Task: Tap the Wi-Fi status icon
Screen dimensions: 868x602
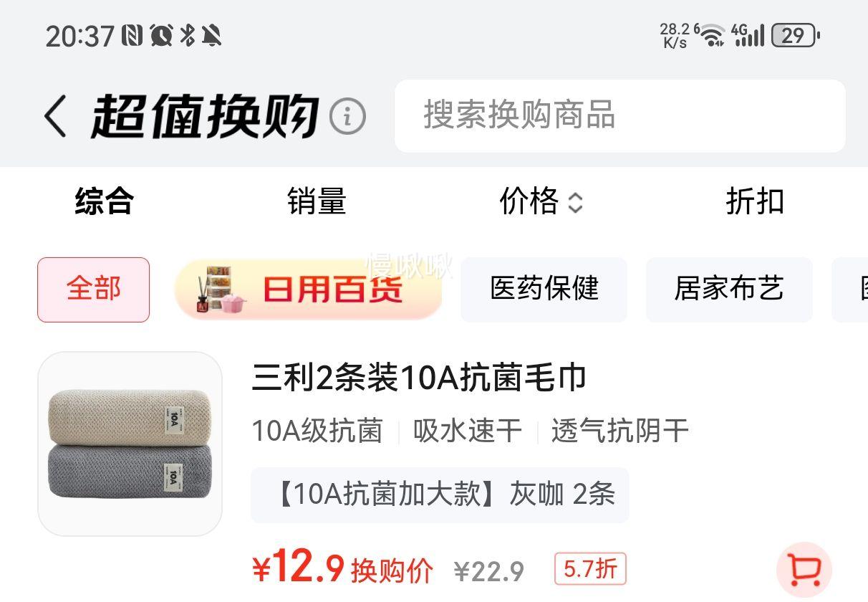Action: point(712,34)
